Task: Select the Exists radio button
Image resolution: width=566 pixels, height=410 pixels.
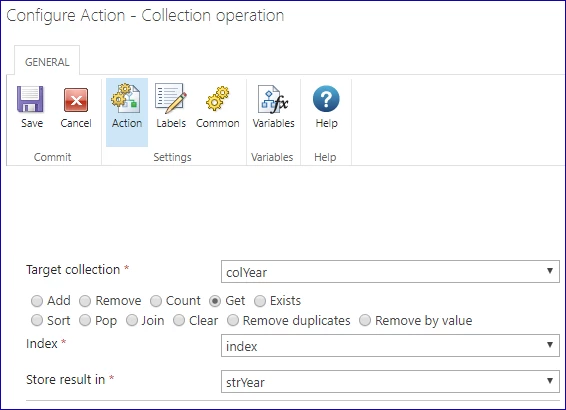Action: pos(260,301)
